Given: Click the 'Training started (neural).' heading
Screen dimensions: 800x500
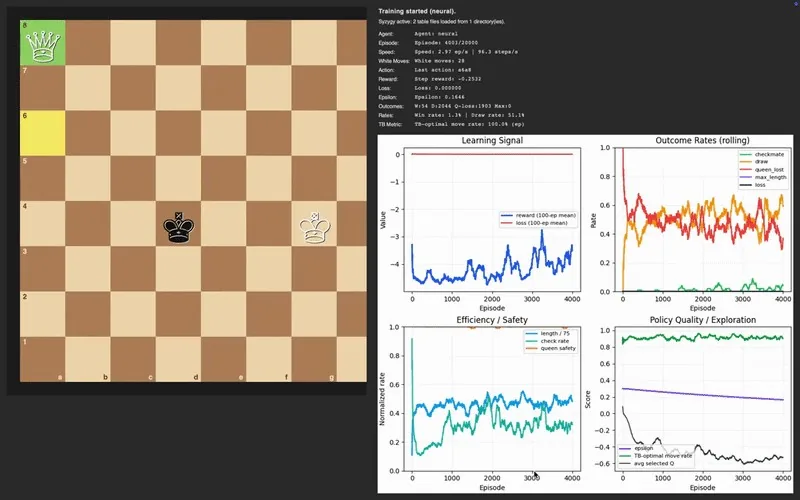Looking at the screenshot, I should (x=417, y=11).
